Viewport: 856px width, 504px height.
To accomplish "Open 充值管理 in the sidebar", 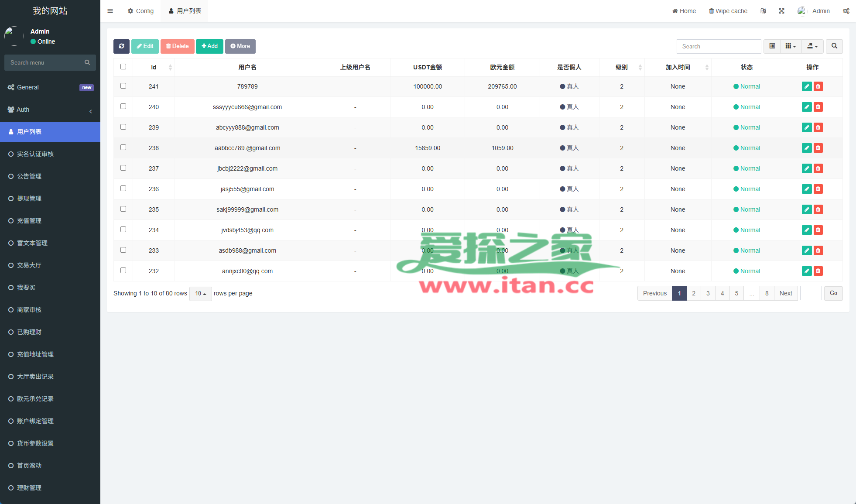I will pos(50,221).
